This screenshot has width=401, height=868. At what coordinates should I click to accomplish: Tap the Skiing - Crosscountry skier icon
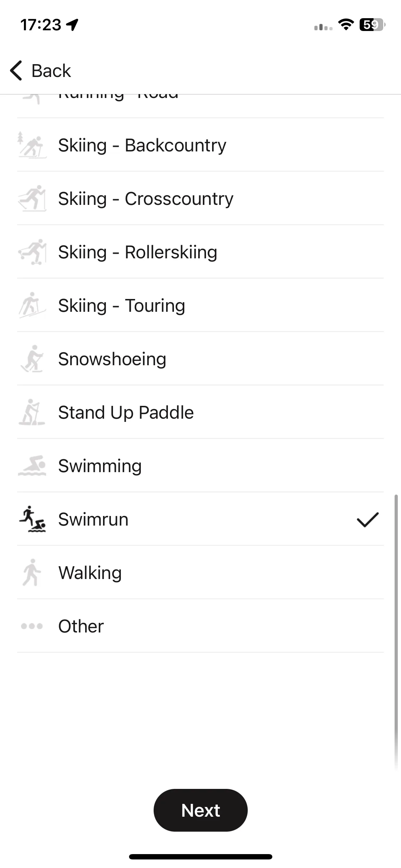[32, 198]
